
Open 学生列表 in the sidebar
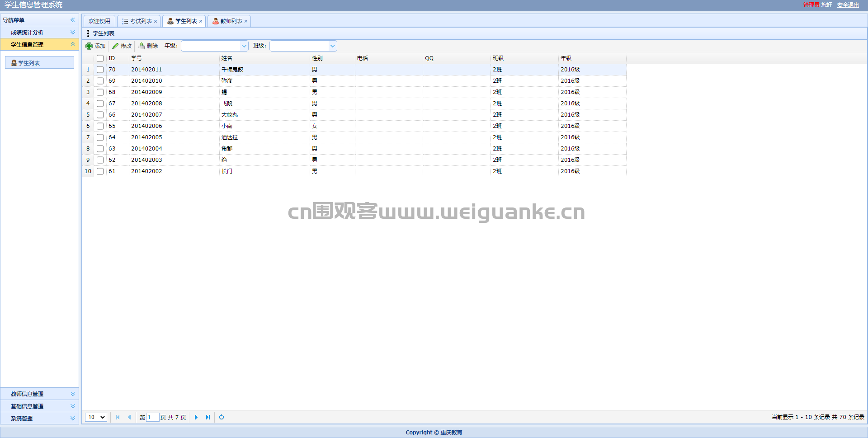tap(39, 63)
